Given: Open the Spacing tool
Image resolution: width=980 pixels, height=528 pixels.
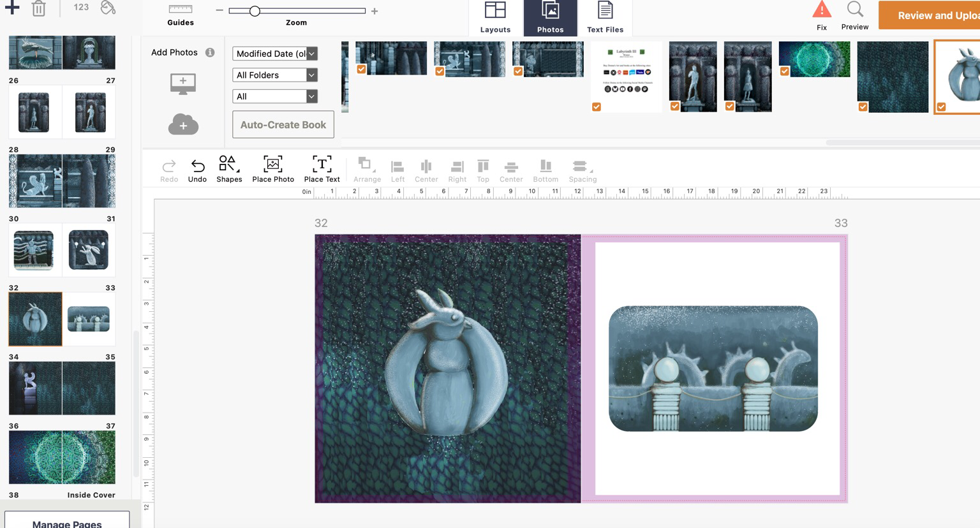Looking at the screenshot, I should click(x=583, y=170).
